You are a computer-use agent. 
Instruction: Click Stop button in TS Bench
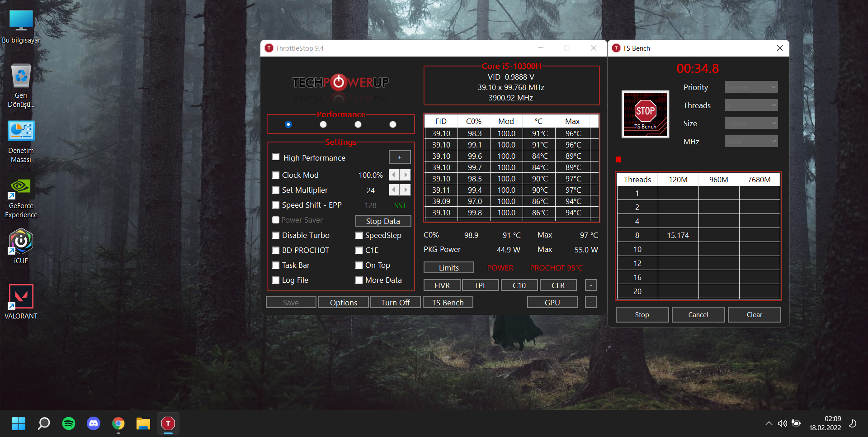(642, 314)
